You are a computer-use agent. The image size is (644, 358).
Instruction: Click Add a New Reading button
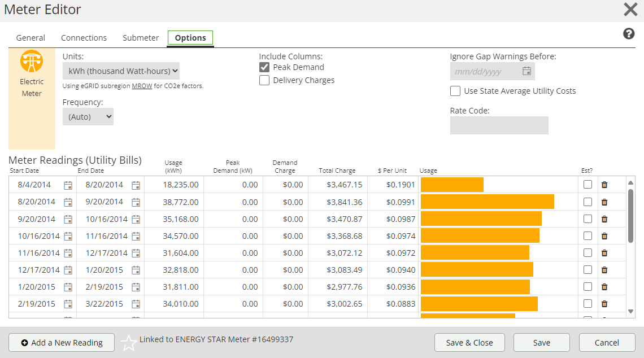(x=62, y=342)
